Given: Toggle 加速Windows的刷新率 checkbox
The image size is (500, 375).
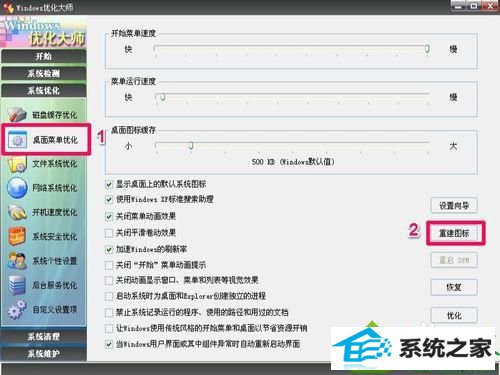Looking at the screenshot, I should (x=109, y=249).
